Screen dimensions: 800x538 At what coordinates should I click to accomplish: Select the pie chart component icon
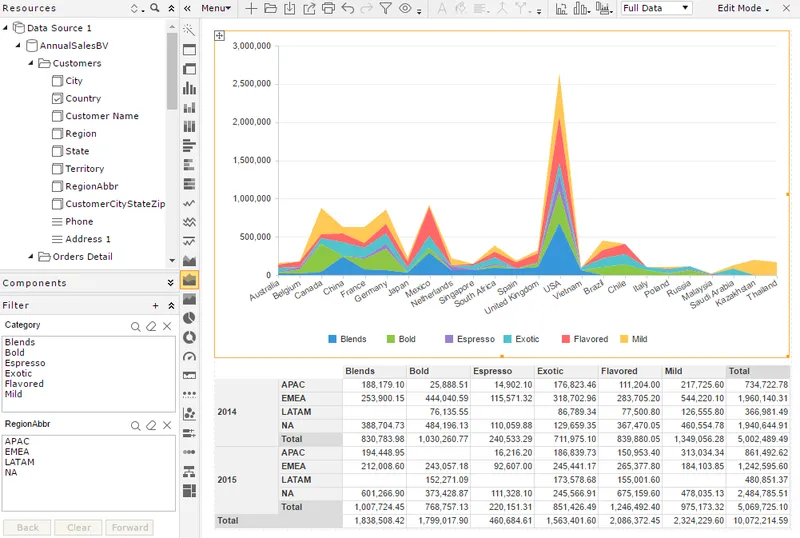[x=189, y=318]
